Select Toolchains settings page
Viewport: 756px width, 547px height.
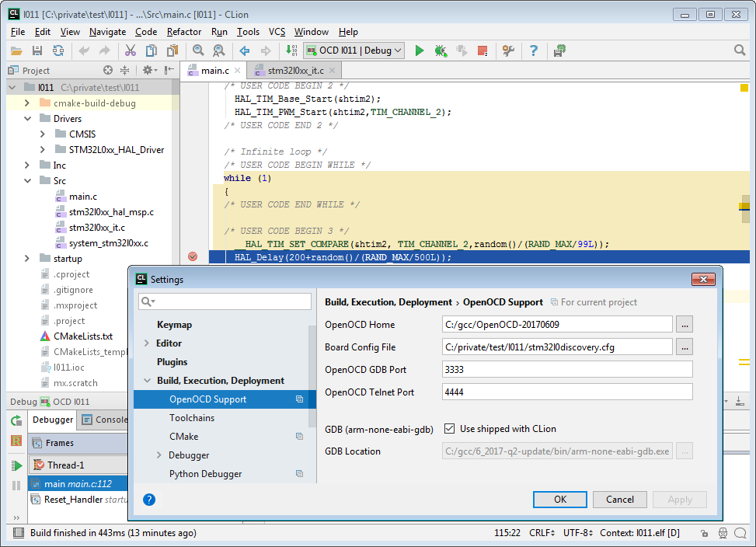(x=192, y=418)
